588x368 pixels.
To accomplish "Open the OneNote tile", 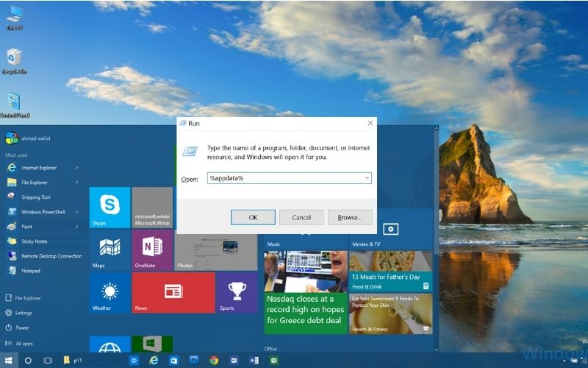I will click(152, 250).
